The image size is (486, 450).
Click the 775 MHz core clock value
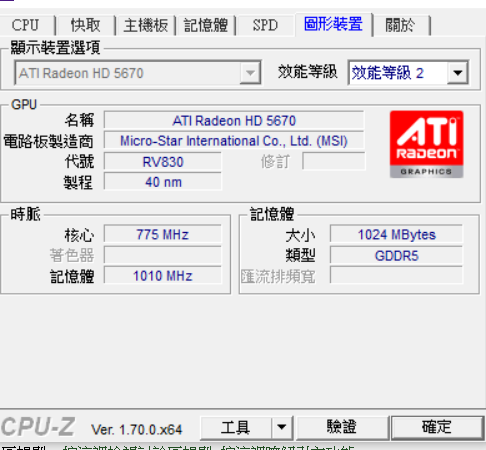pyautogui.click(x=163, y=234)
